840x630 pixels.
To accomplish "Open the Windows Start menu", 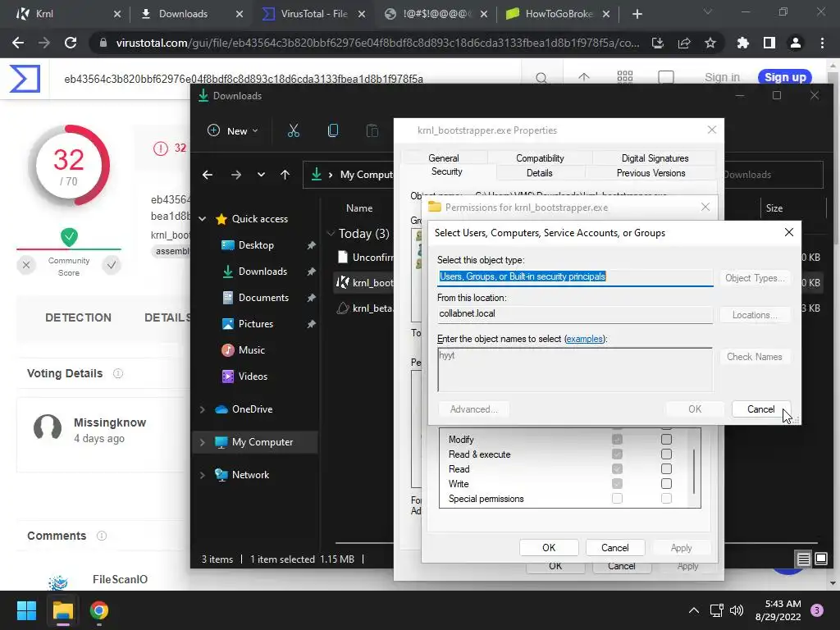I will tap(26, 610).
